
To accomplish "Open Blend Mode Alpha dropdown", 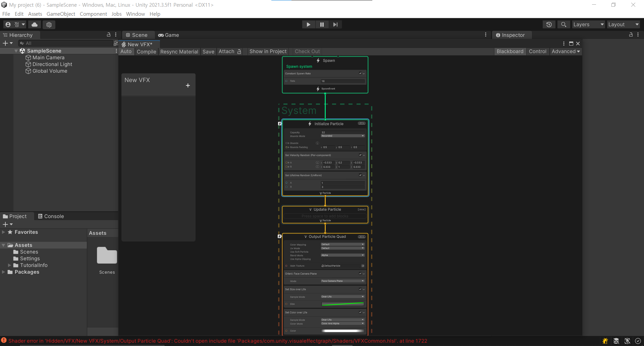I will [342, 255].
